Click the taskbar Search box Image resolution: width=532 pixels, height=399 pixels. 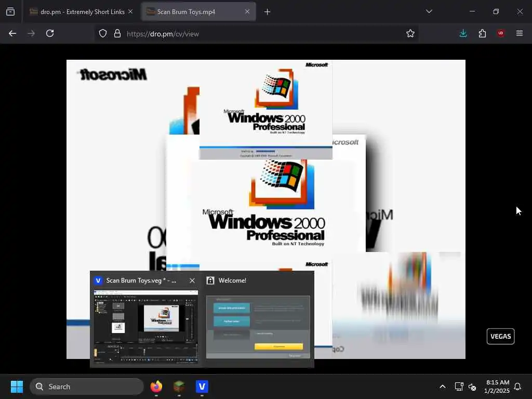click(87, 387)
